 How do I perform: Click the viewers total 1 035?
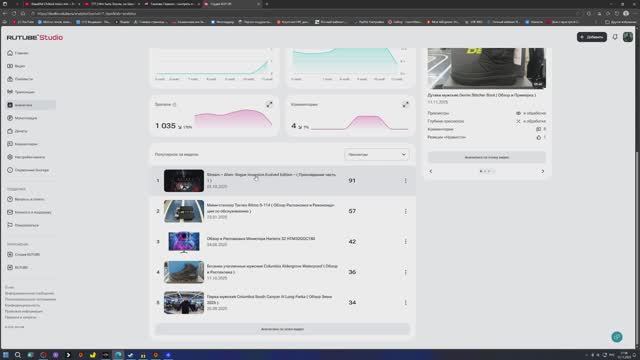pos(165,126)
